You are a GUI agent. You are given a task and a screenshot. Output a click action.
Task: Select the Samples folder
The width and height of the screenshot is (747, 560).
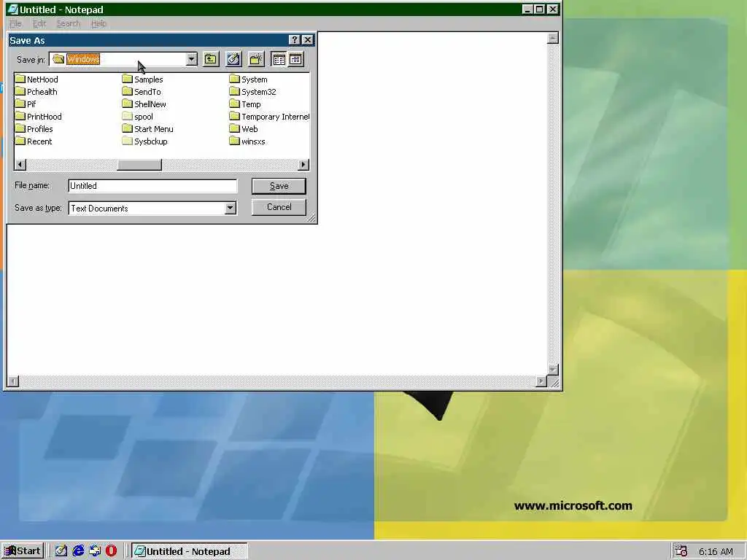coord(143,79)
